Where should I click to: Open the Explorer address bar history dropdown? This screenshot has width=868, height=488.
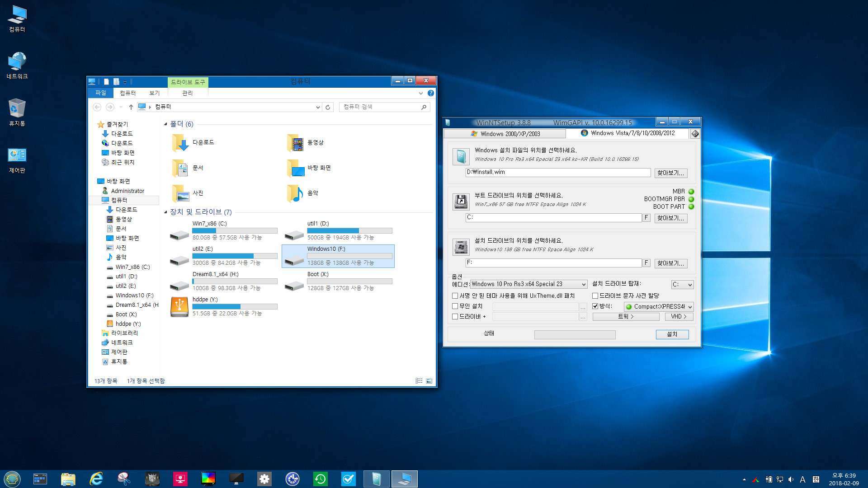click(318, 107)
